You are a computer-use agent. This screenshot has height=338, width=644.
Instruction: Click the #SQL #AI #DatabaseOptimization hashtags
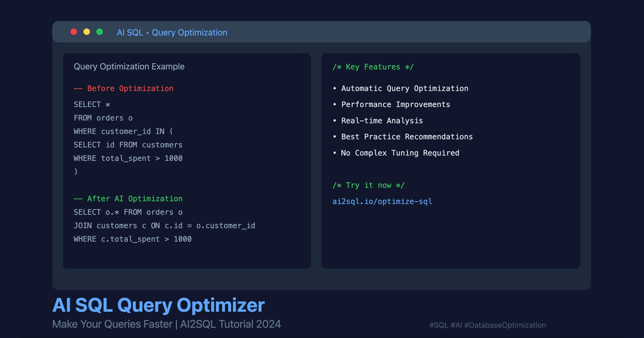487,325
